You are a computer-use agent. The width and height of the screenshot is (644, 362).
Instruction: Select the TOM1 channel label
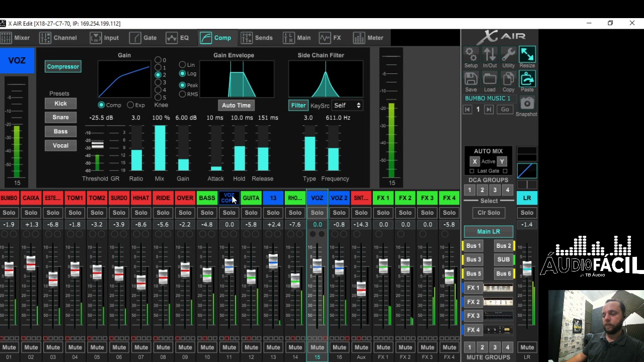pyautogui.click(x=75, y=198)
